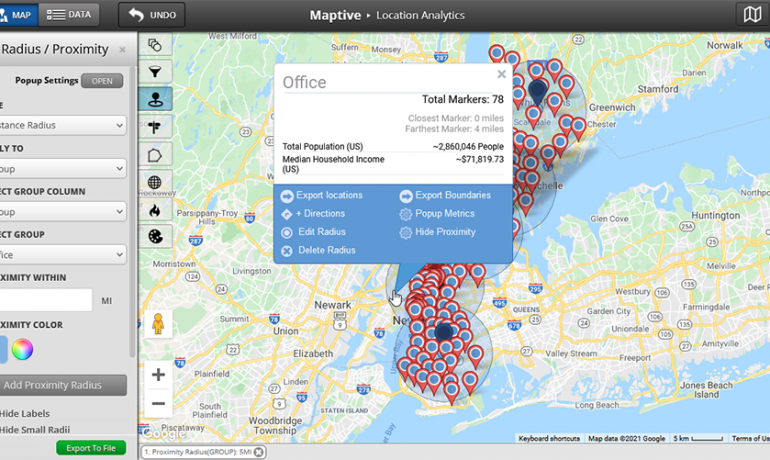Click the Popup Metrics gear icon
The image size is (770, 460).
click(406, 215)
